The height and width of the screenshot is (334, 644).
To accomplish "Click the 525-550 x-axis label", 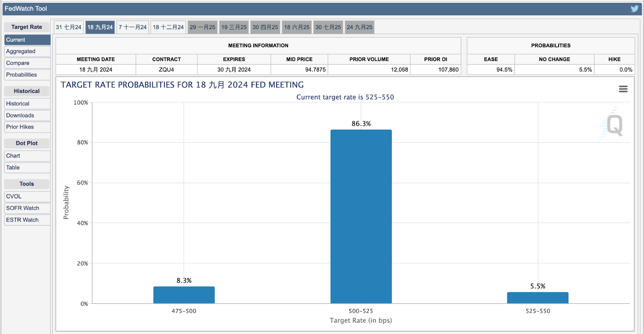I will click(x=538, y=311).
